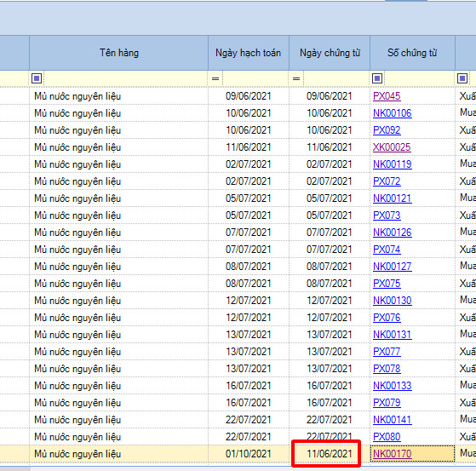Select Ngày hạch toán cell 01/10/2021
Image resolution: width=476 pixels, height=471 pixels.
[249, 454]
